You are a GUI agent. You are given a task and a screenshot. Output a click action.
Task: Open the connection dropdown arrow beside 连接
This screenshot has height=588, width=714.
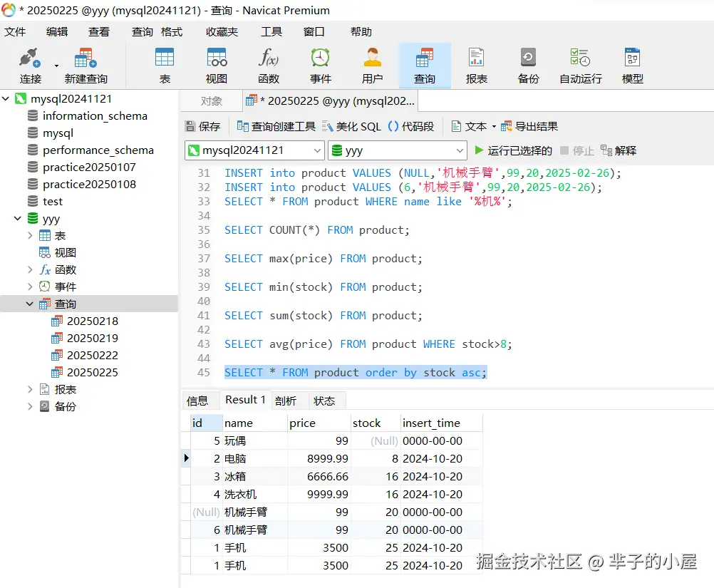56,66
